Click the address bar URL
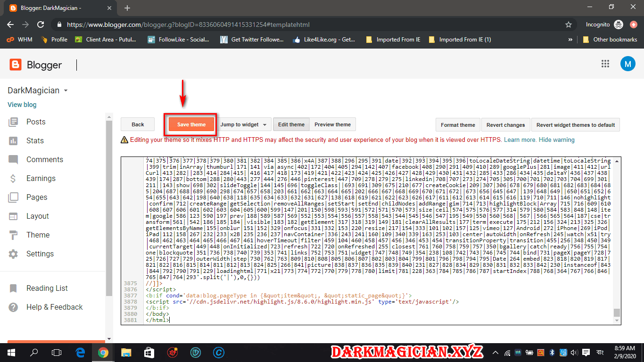 [188, 25]
